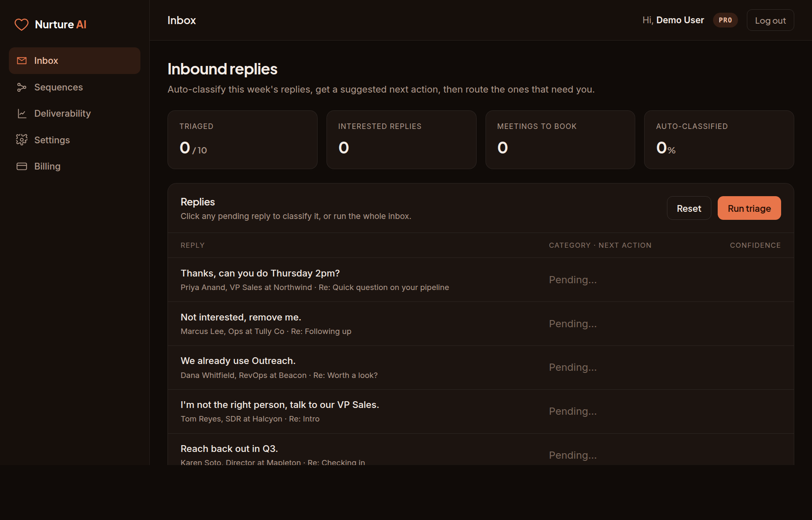Click the Nurture AI heart logo icon
The image size is (812, 520).
click(x=22, y=25)
